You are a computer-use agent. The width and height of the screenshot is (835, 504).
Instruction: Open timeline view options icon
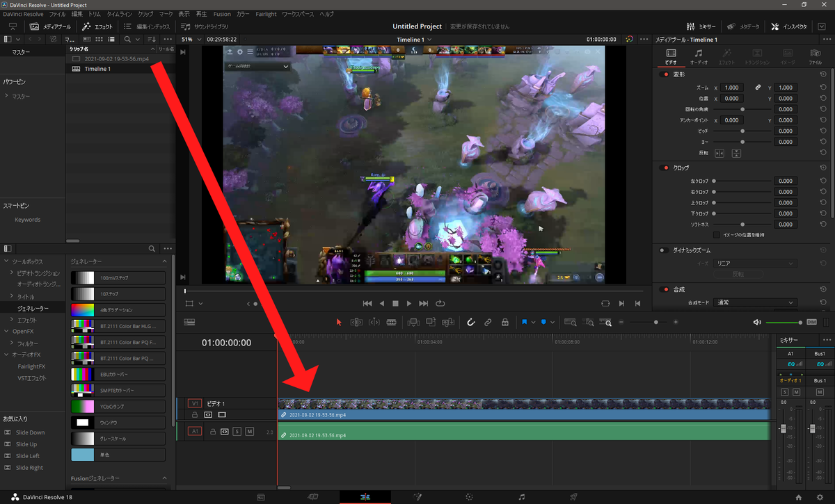coord(189,323)
